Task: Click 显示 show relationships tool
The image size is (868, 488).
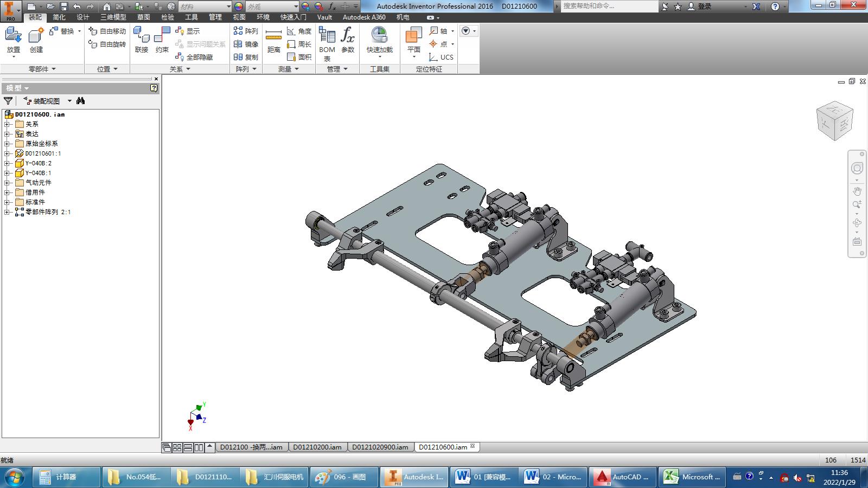Action: pyautogui.click(x=188, y=31)
